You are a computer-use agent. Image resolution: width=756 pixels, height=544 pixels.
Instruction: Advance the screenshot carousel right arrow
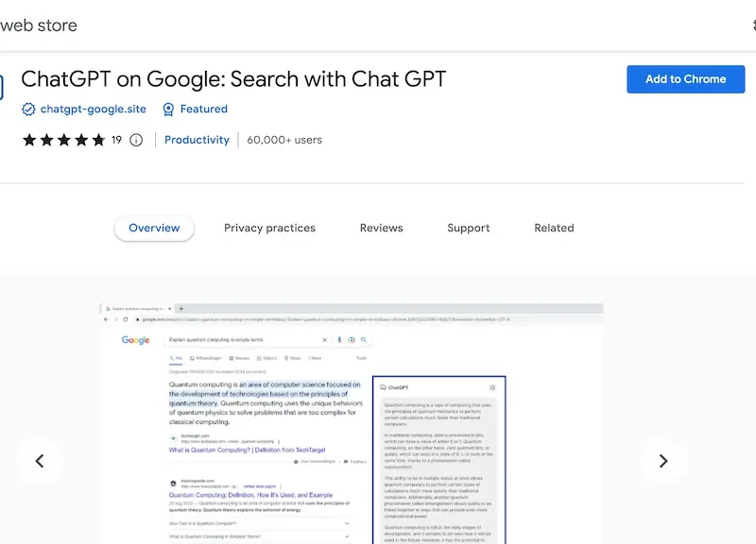662,461
